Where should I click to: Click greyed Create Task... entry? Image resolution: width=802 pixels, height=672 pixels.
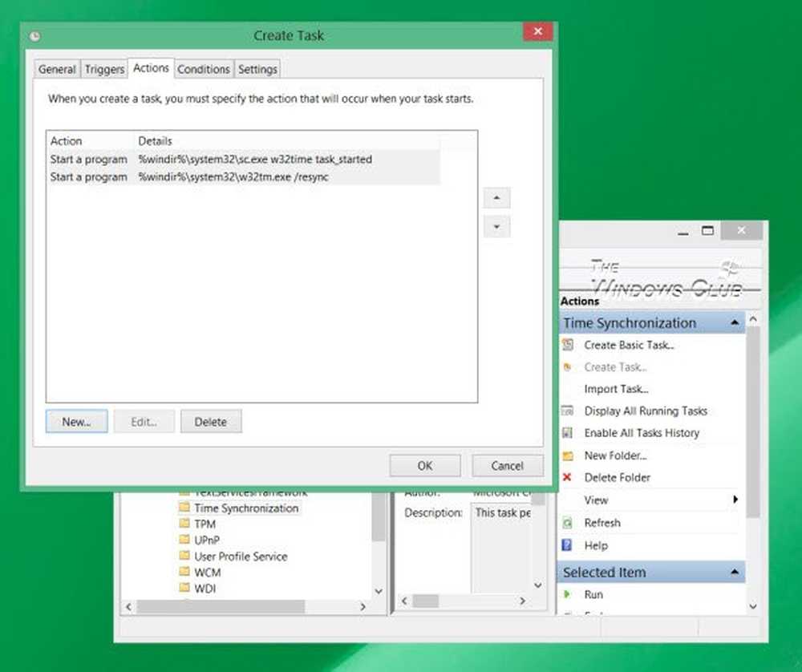coord(616,367)
